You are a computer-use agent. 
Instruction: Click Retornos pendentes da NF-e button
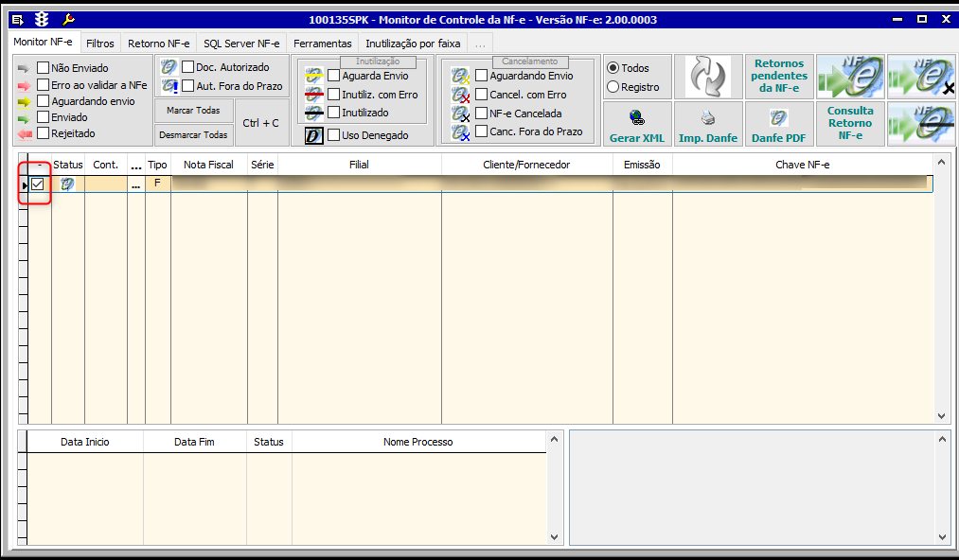point(779,77)
